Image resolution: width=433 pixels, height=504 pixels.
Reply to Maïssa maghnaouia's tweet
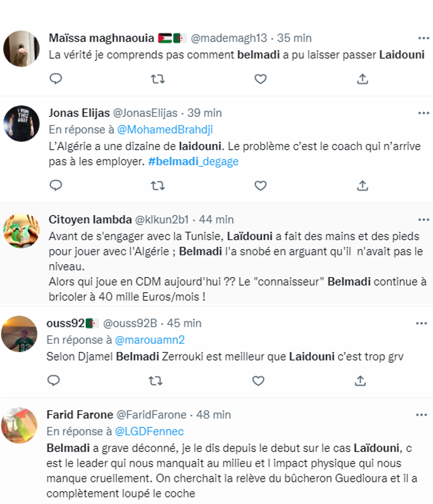(x=55, y=79)
